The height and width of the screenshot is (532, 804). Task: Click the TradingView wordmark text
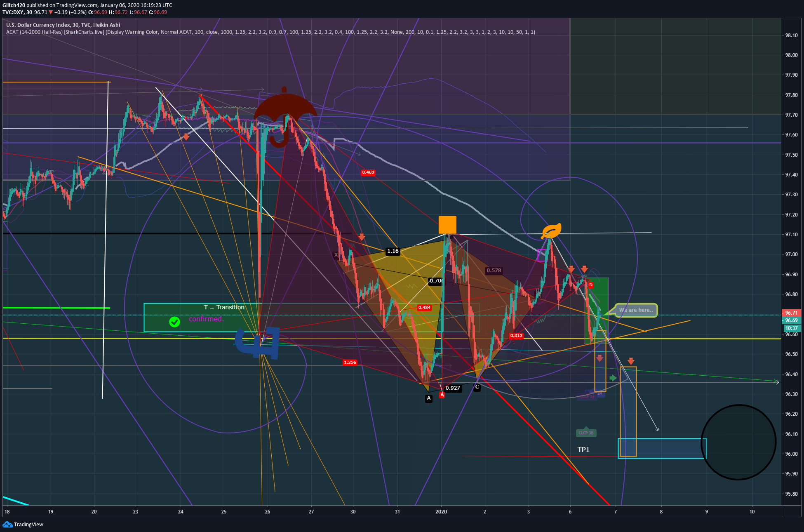click(28, 525)
